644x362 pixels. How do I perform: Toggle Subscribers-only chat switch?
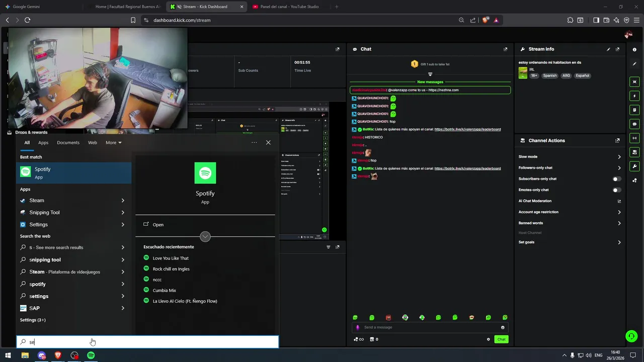[x=616, y=179]
